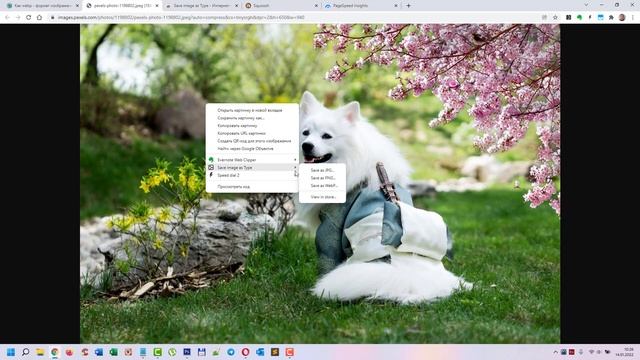This screenshot has height=360, width=640.
Task: Click Save Image as Type extension icon in menu
Action: tap(211, 167)
